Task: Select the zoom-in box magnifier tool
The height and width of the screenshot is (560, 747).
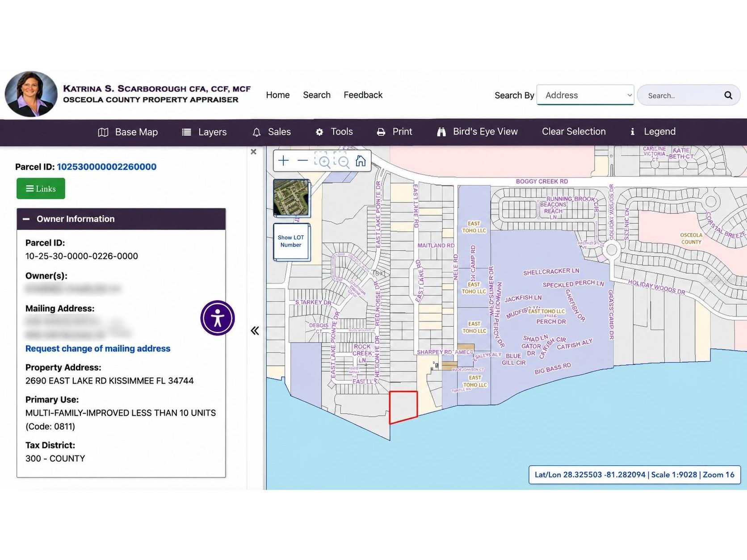Action: 323,160
